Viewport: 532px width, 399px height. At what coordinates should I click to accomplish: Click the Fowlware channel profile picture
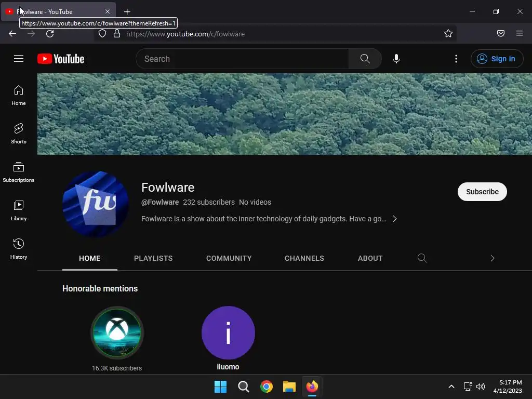pos(96,204)
